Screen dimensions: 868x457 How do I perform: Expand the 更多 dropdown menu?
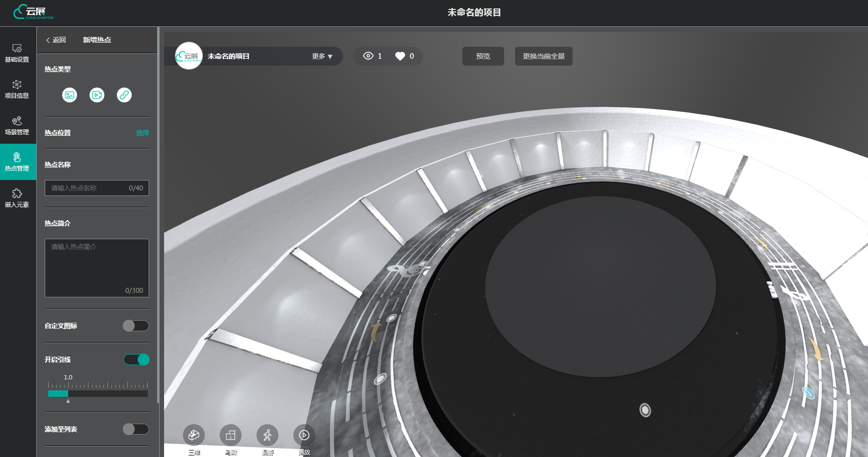pyautogui.click(x=322, y=56)
